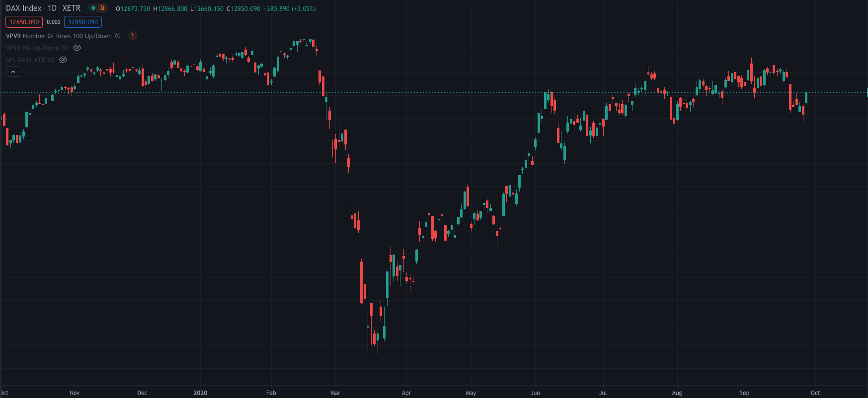Viewport: 868px width, 398px height.
Task: Click the green market status dot
Action: coord(93,8)
